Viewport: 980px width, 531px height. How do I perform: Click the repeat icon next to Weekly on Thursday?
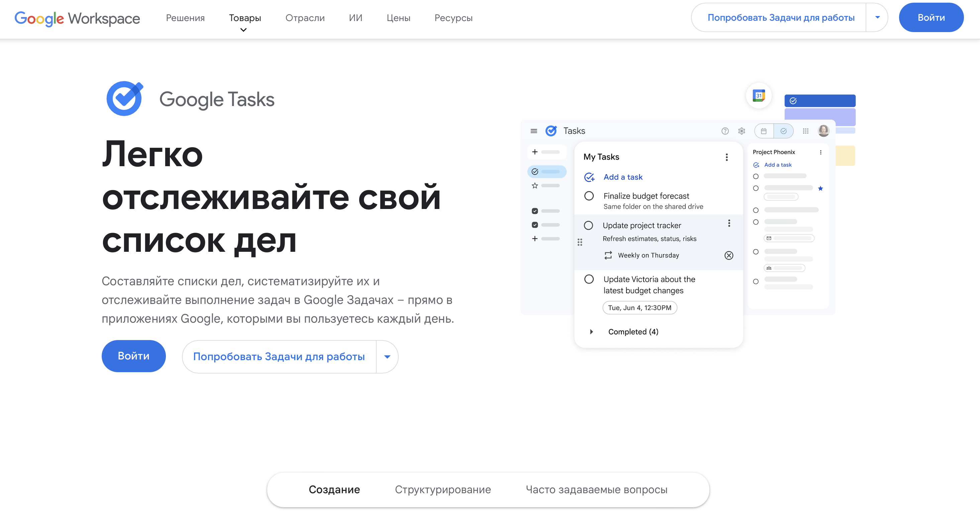click(x=608, y=255)
